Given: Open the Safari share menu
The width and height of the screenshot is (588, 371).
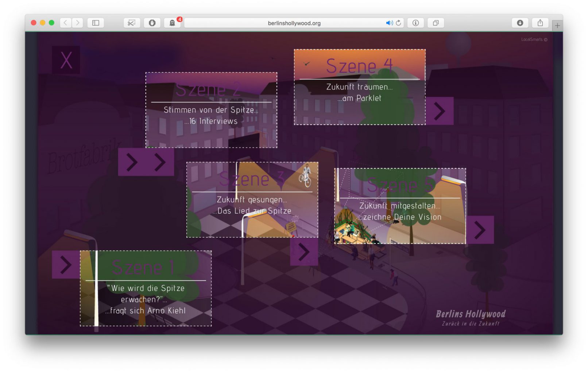Looking at the screenshot, I should (x=540, y=23).
